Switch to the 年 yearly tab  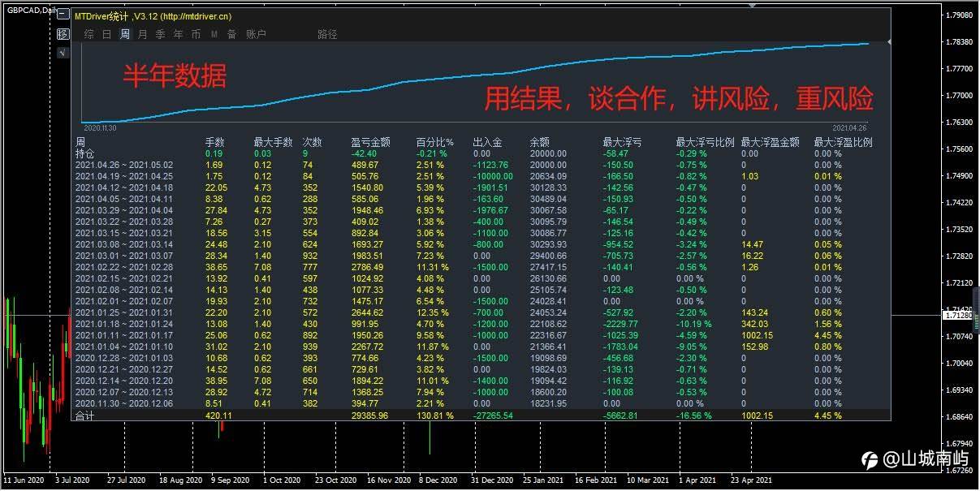click(179, 34)
